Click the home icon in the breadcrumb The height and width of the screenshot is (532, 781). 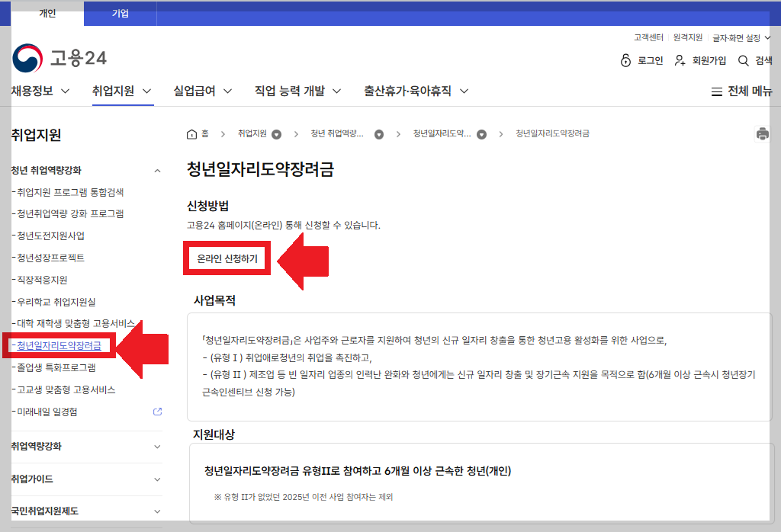[191, 134]
